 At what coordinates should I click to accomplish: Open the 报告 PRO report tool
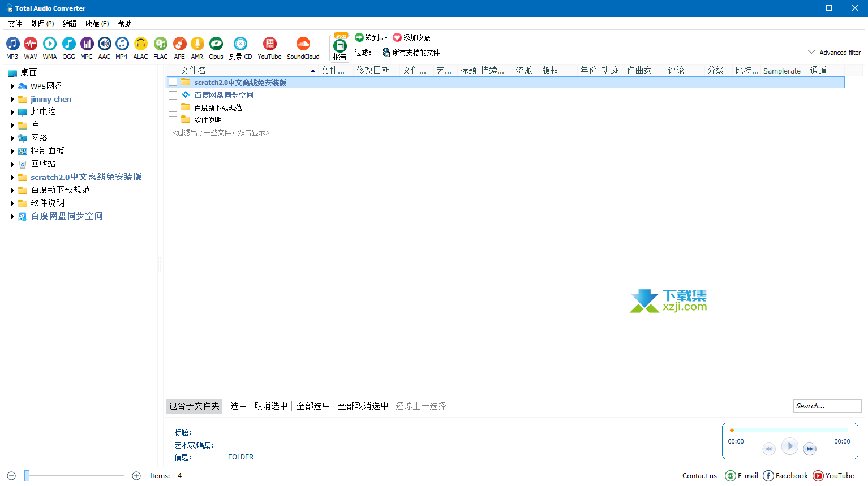click(340, 46)
